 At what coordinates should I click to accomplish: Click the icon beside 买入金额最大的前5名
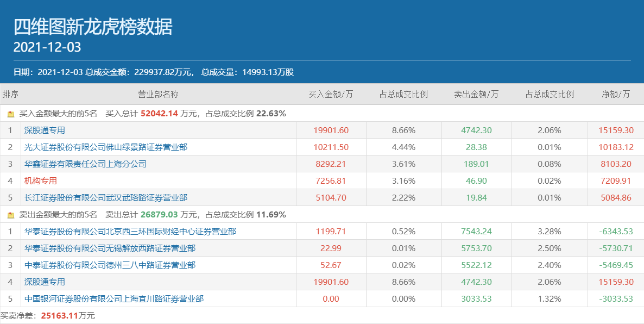tap(11, 114)
